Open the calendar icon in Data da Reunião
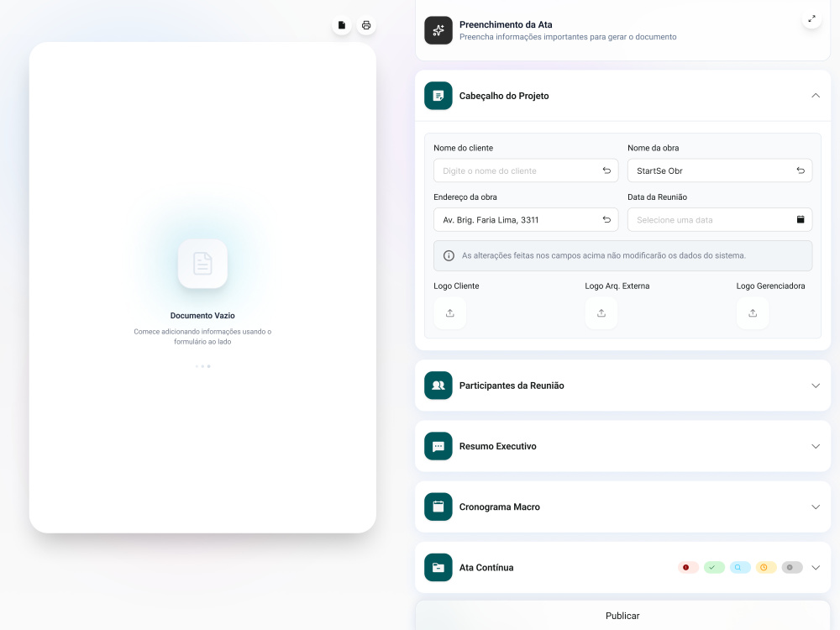 point(801,219)
